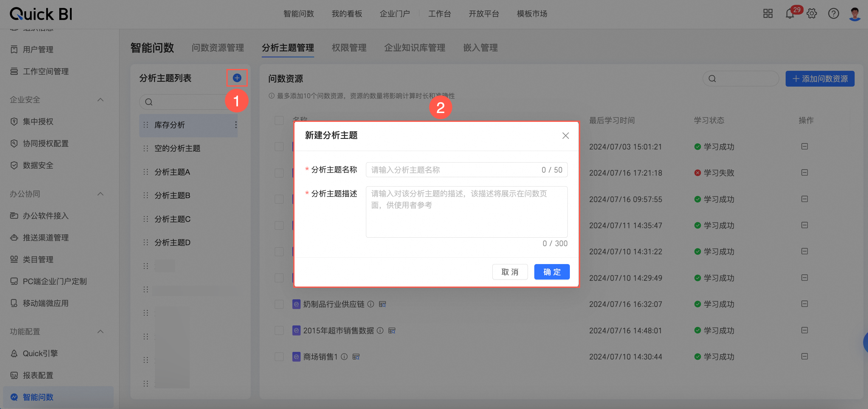Click the Quick BI logo
Image resolution: width=868 pixels, height=409 pixels.
click(x=41, y=14)
